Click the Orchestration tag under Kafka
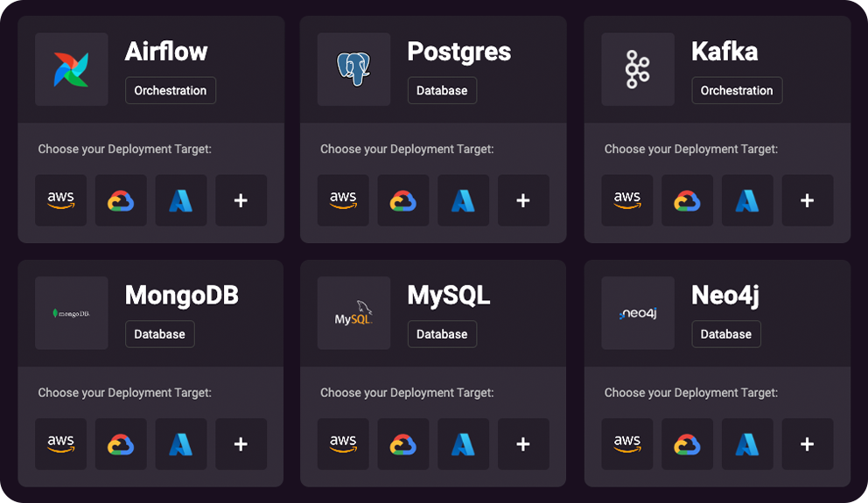Image resolution: width=868 pixels, height=503 pixels. pos(737,90)
